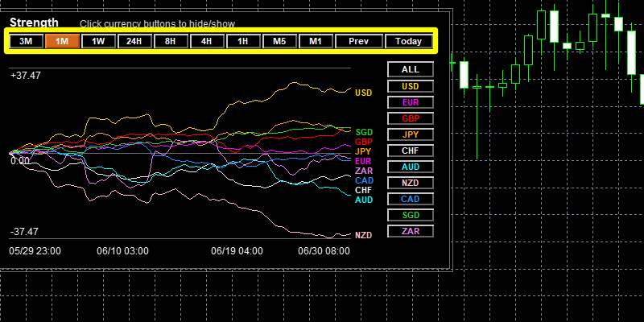Hide the ZAR strength line

coord(411,231)
